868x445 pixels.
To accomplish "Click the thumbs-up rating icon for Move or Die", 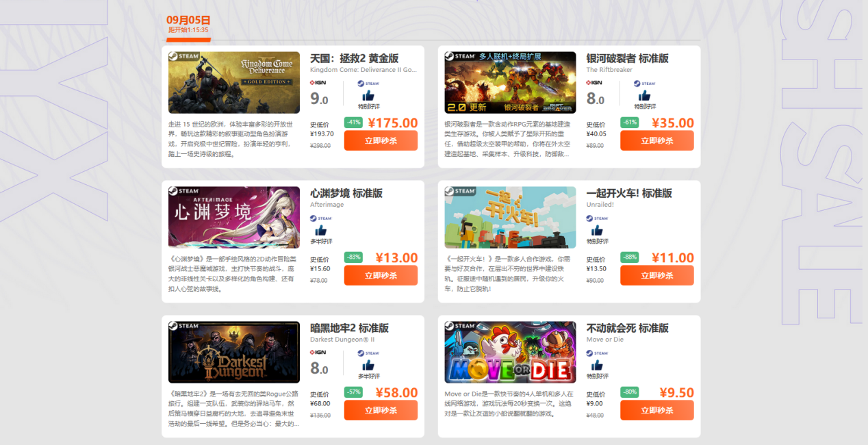I will (x=597, y=365).
